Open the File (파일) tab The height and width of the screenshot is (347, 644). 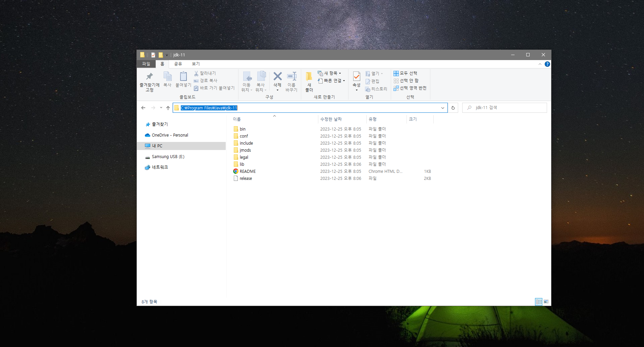(146, 64)
